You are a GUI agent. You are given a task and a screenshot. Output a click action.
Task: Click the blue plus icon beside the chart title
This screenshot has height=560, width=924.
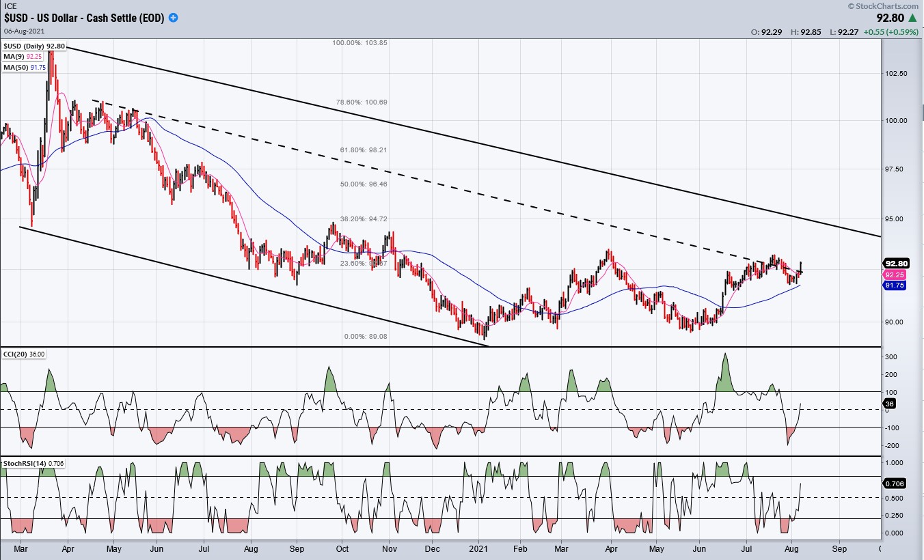click(174, 18)
